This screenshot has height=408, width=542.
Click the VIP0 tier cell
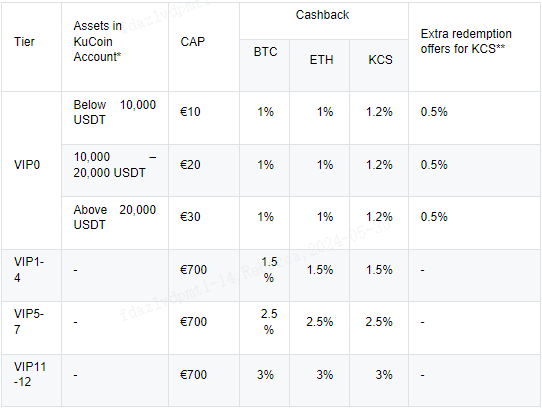[31, 170]
